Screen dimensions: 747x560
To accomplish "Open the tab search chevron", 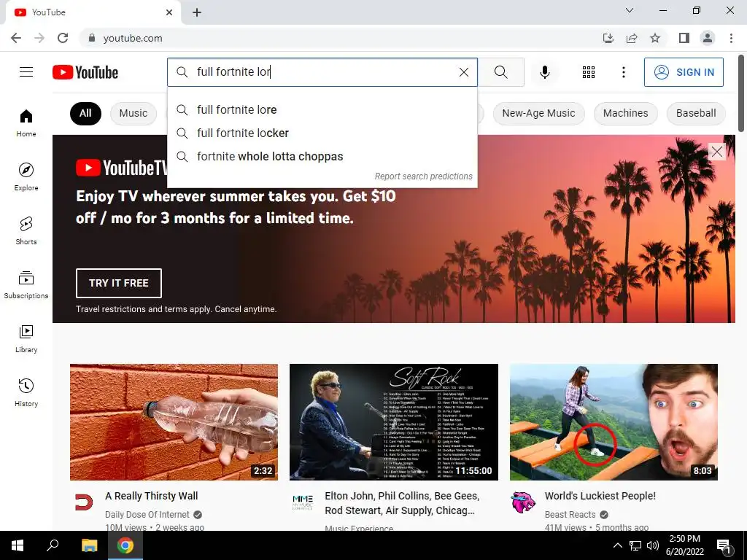I will click(x=630, y=10).
